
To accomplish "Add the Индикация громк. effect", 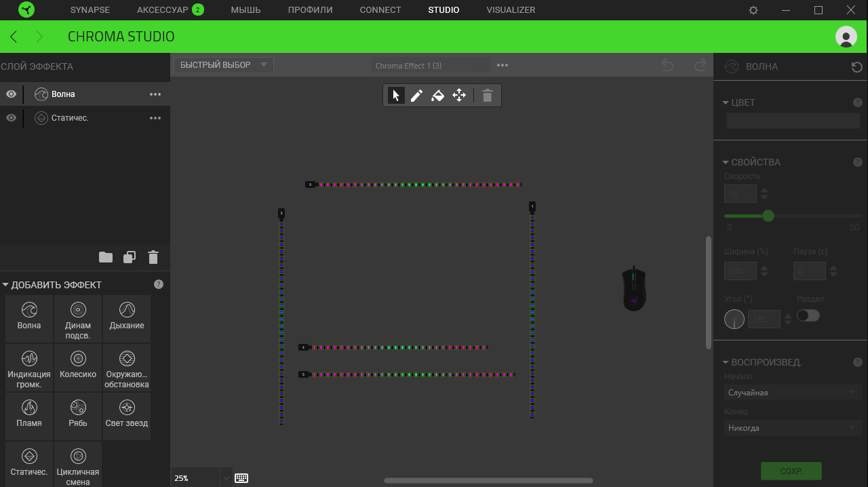I will [29, 367].
